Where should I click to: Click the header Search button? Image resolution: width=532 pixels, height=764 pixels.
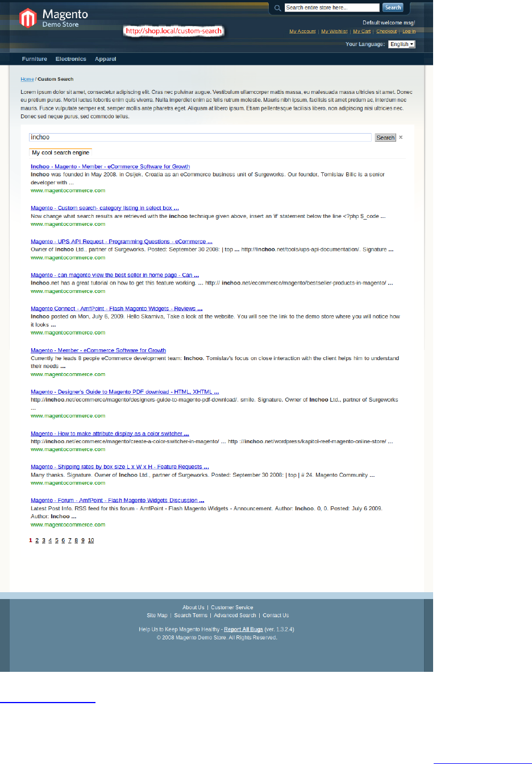(393, 7)
